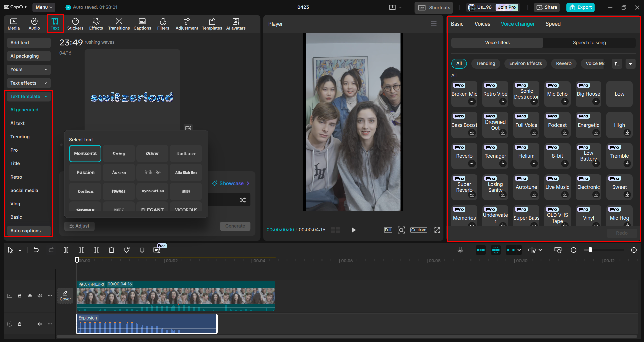Switch to Speech to song mode
The image size is (644, 342).
(x=589, y=42)
